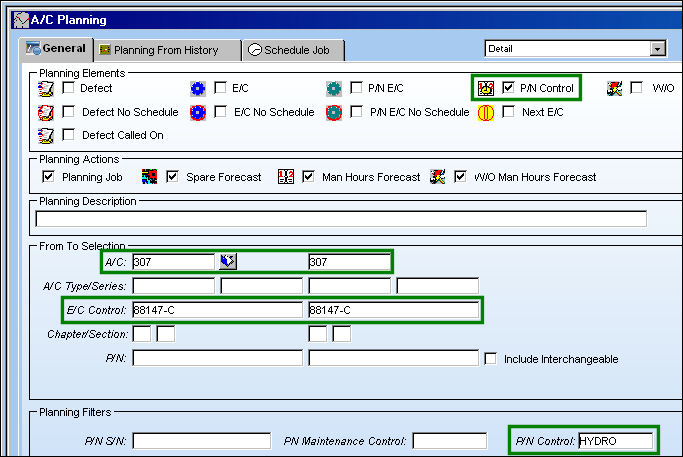Click the P/N to input field
This screenshot has width=683, height=457.
(x=394, y=358)
